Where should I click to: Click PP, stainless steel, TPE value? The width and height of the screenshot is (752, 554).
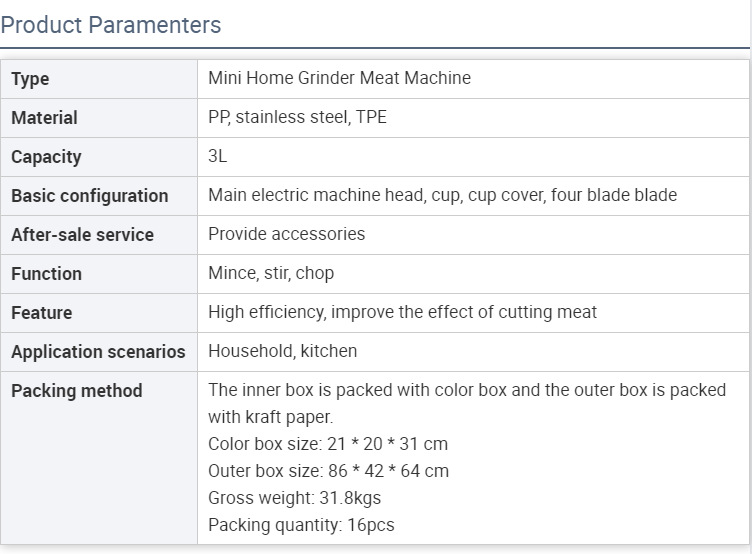pyautogui.click(x=297, y=117)
